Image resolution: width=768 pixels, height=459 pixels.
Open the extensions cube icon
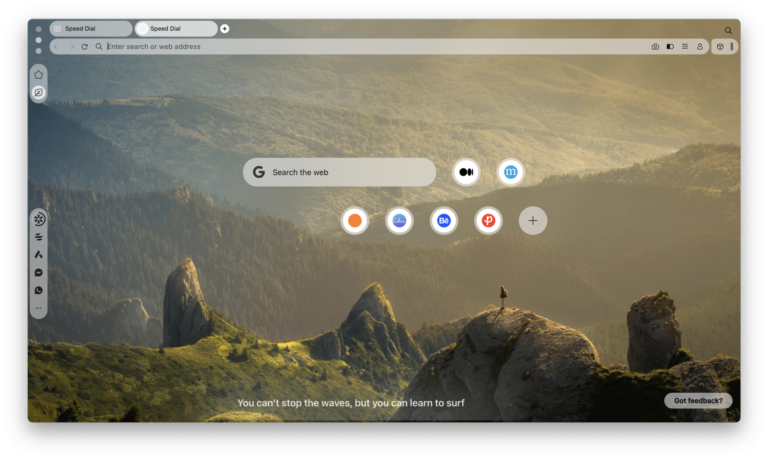[720, 47]
